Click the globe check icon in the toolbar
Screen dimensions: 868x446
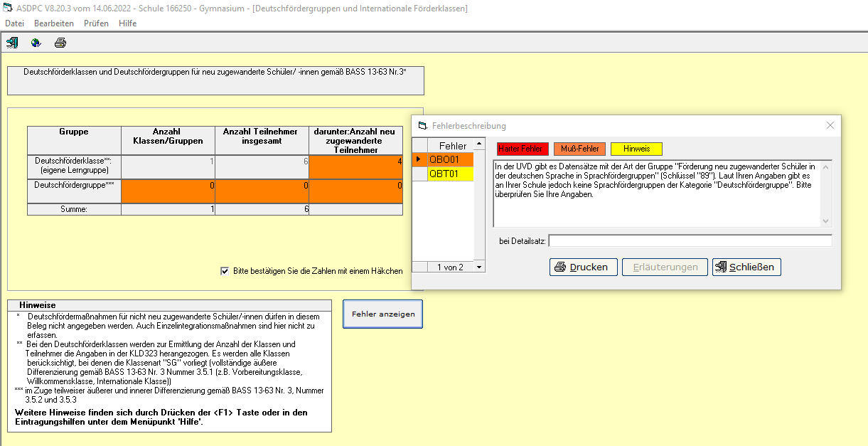point(36,43)
